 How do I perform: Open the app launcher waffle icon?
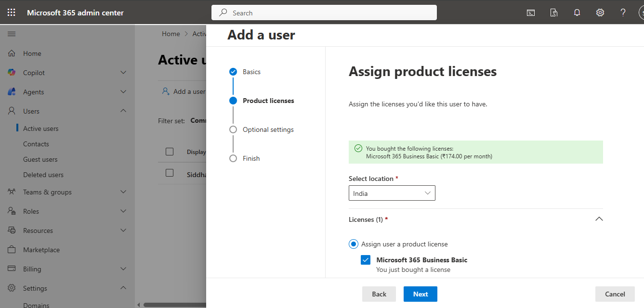pos(12,13)
